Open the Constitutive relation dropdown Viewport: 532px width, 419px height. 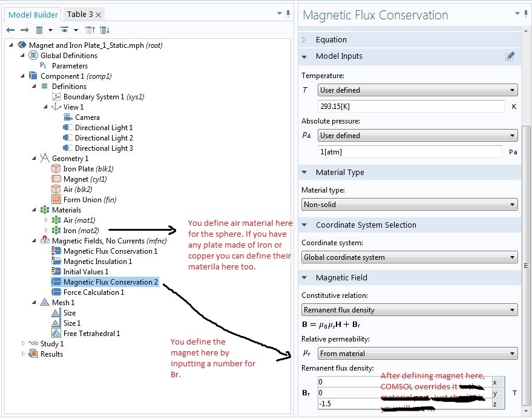pos(409,310)
